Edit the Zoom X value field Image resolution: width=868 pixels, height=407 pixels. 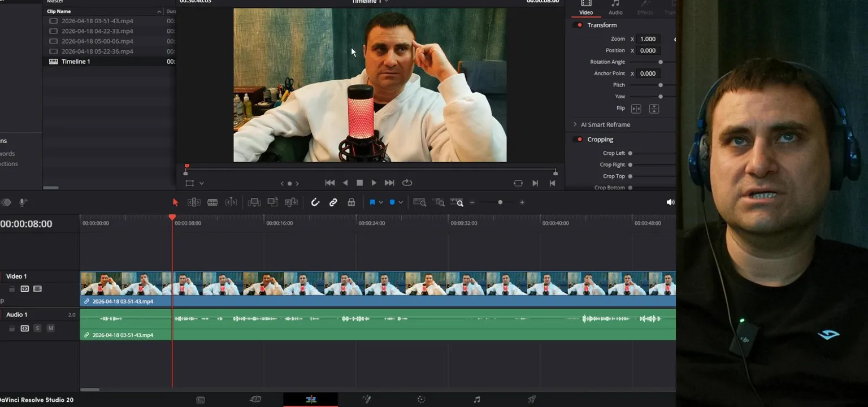click(648, 39)
